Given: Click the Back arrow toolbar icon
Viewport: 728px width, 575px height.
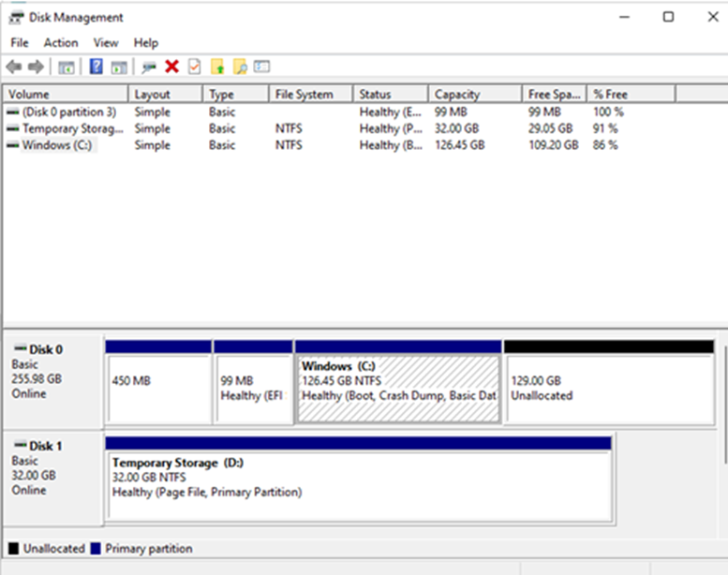Looking at the screenshot, I should pos(14,66).
